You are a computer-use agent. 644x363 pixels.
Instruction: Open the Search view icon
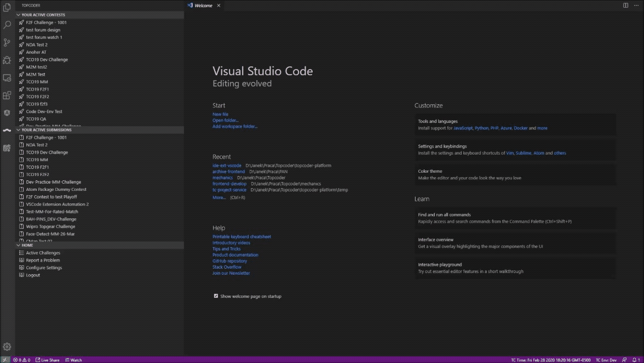coord(7,25)
